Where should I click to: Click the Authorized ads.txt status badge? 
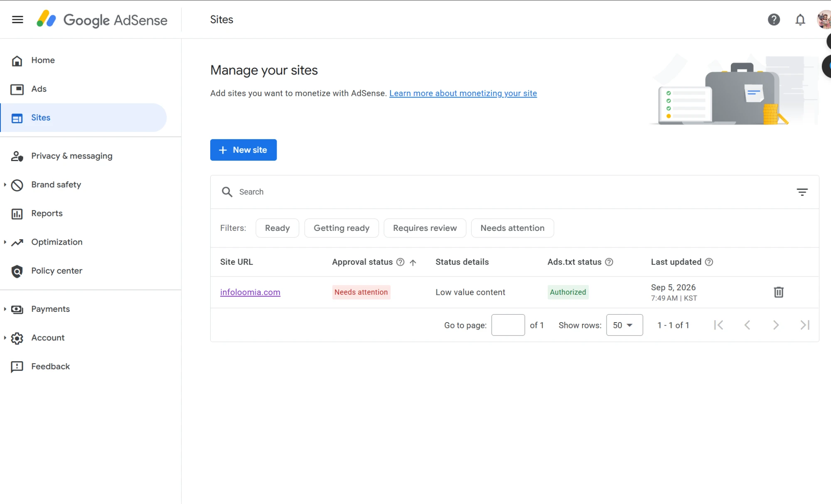[x=568, y=292]
